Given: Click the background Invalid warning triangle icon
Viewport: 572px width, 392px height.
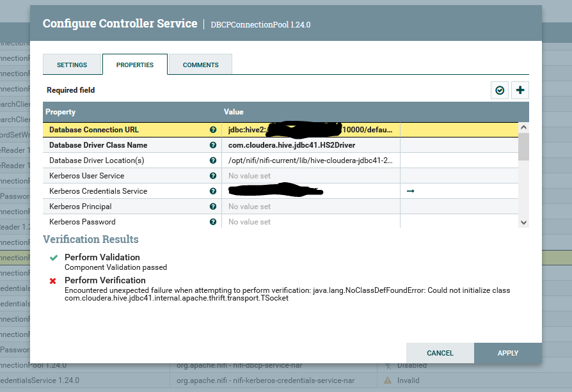Looking at the screenshot, I should (x=388, y=380).
